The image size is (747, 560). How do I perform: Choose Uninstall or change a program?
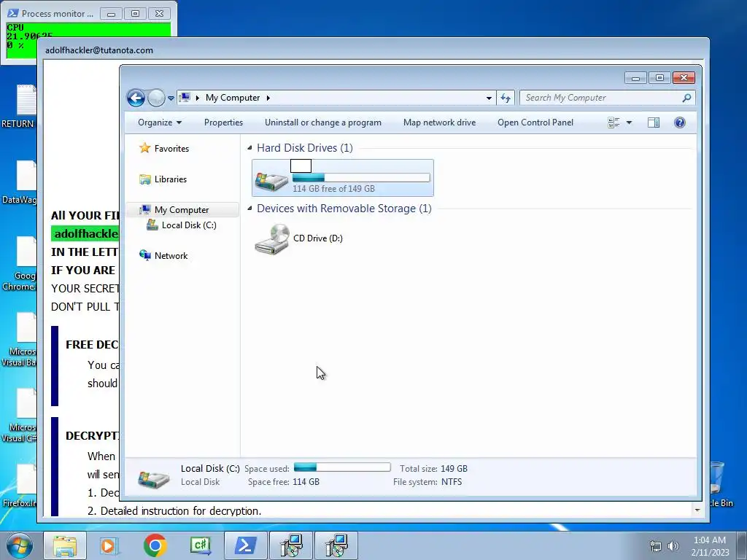[323, 122]
